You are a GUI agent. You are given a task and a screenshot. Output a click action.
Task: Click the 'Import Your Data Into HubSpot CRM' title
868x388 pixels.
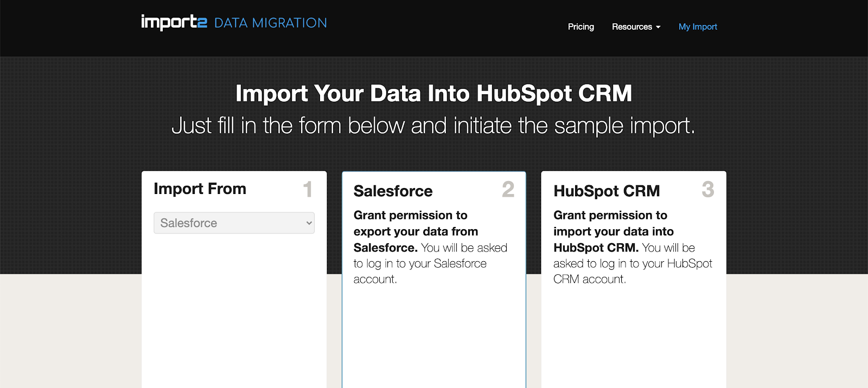click(433, 93)
